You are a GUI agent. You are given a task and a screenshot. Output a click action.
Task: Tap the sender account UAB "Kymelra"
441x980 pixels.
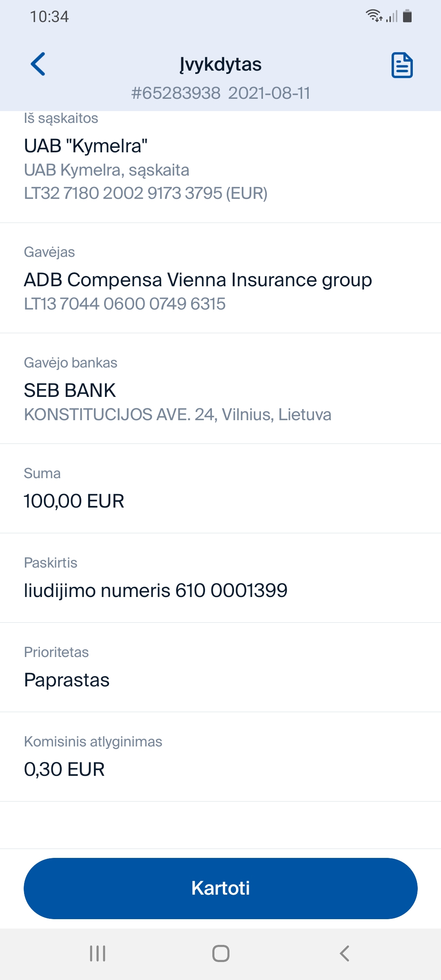click(x=86, y=146)
